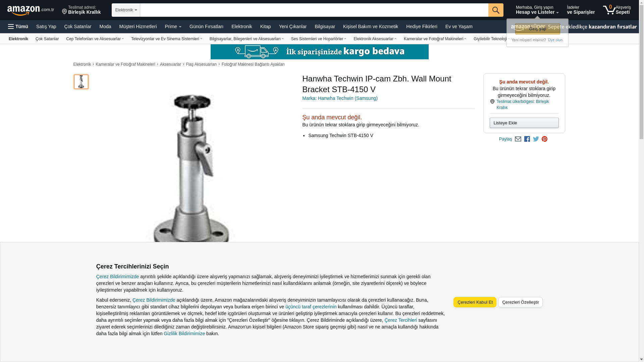Share the product on Facebook icon

click(x=527, y=139)
